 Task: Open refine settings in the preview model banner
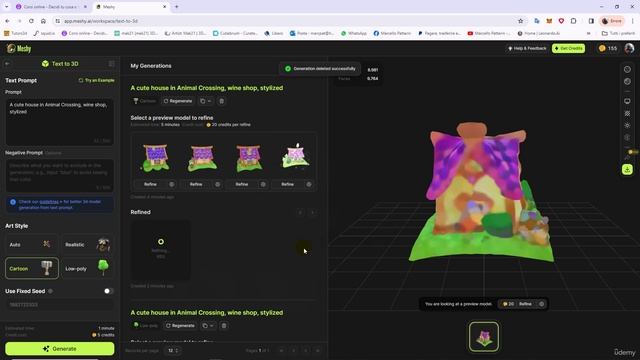tap(542, 304)
